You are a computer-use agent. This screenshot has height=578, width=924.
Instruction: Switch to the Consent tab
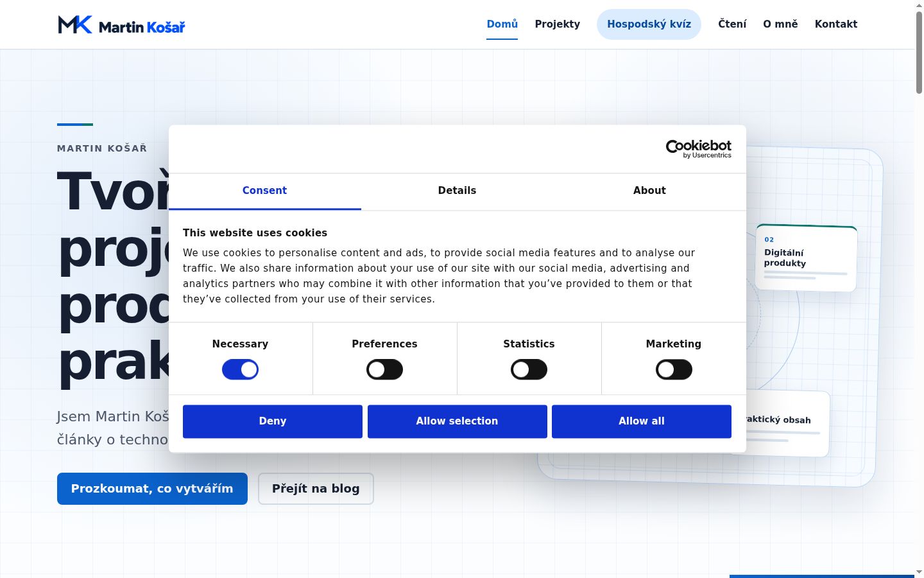(x=264, y=191)
